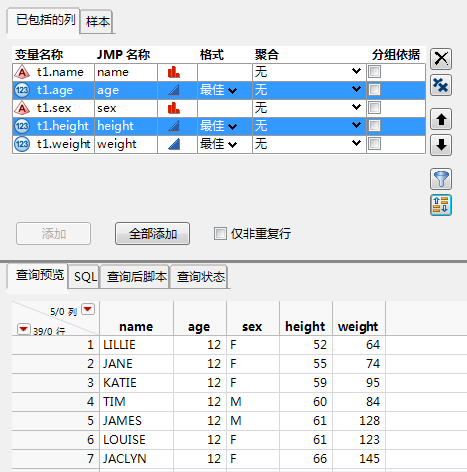Check group-by box for t1.weight
The image size is (467, 472).
point(375,144)
